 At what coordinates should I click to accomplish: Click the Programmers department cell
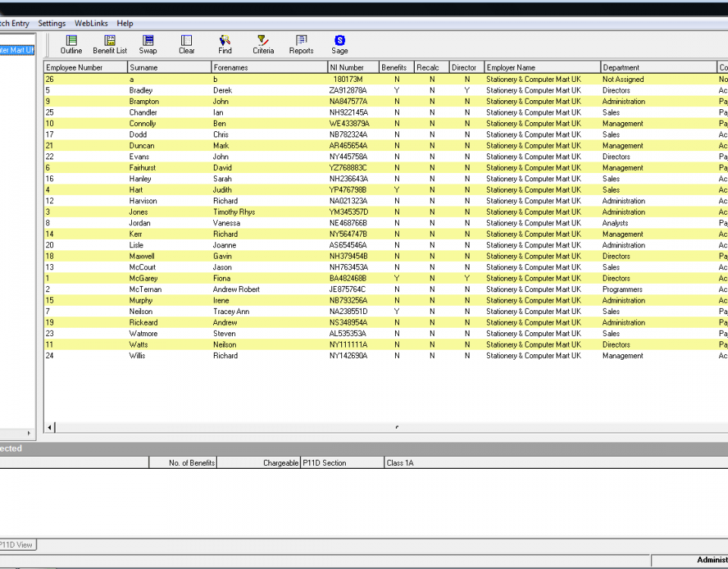[622, 289]
